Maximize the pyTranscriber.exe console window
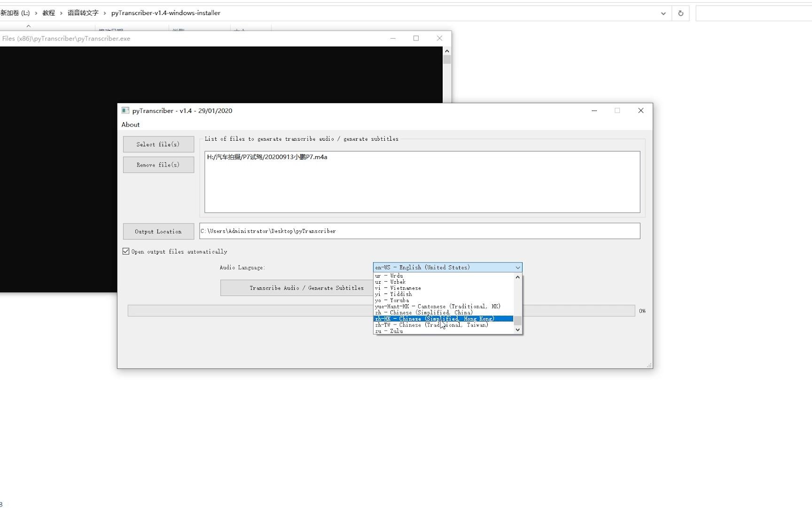The image size is (812, 508). [x=416, y=39]
